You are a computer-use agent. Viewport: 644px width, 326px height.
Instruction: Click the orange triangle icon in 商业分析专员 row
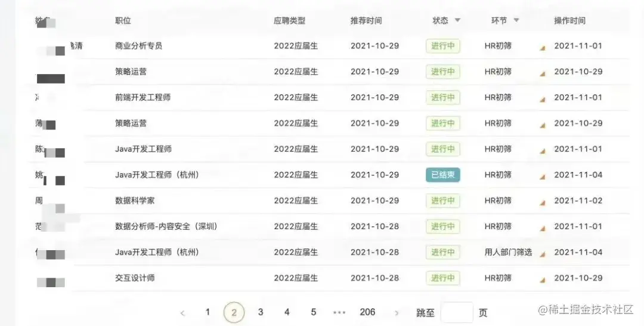(542, 48)
